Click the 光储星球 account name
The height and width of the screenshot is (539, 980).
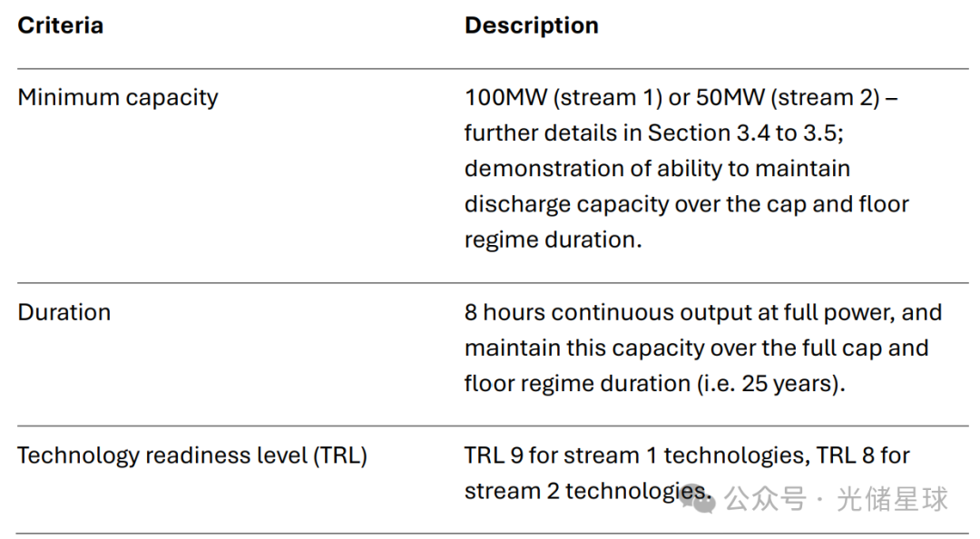point(892,498)
